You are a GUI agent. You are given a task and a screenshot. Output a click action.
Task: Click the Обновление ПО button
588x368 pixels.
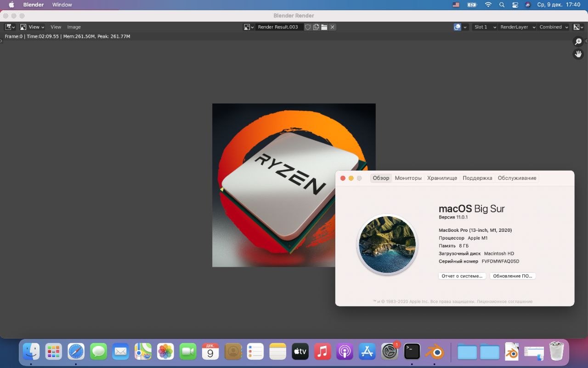tap(513, 276)
